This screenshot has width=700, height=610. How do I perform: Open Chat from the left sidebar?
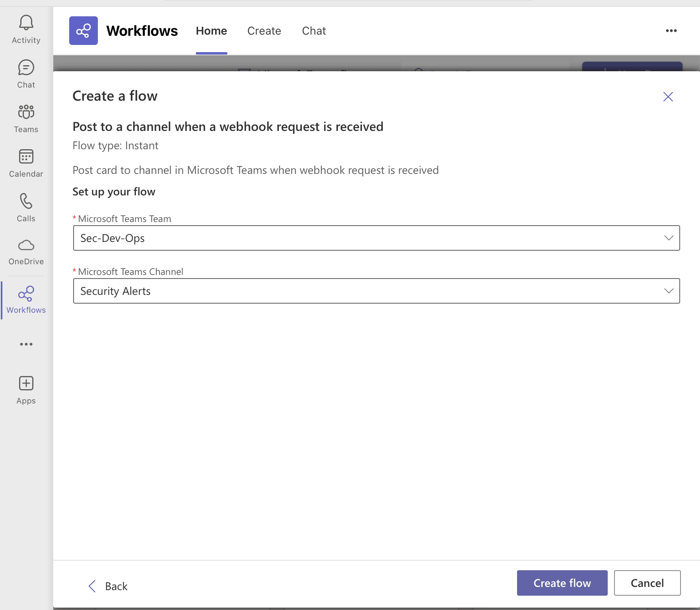pos(26,73)
